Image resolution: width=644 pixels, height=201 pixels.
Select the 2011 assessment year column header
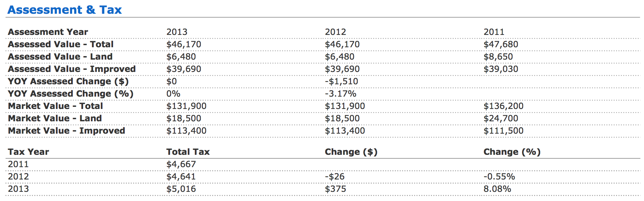[494, 32]
